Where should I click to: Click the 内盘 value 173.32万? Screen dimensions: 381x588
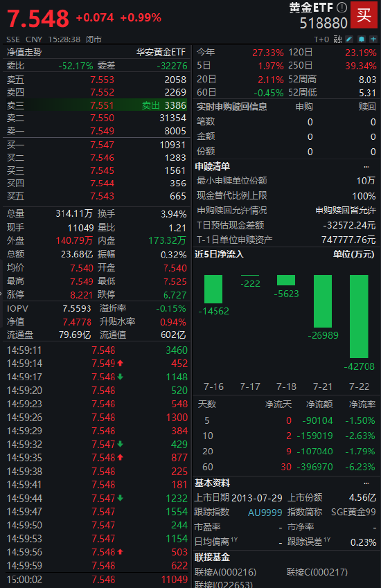tap(167, 240)
